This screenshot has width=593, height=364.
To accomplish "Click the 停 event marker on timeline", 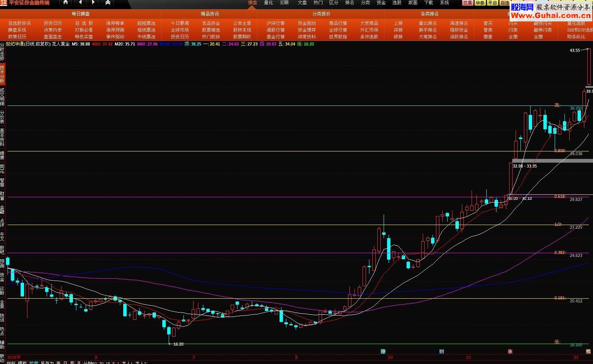I will coord(383,352).
